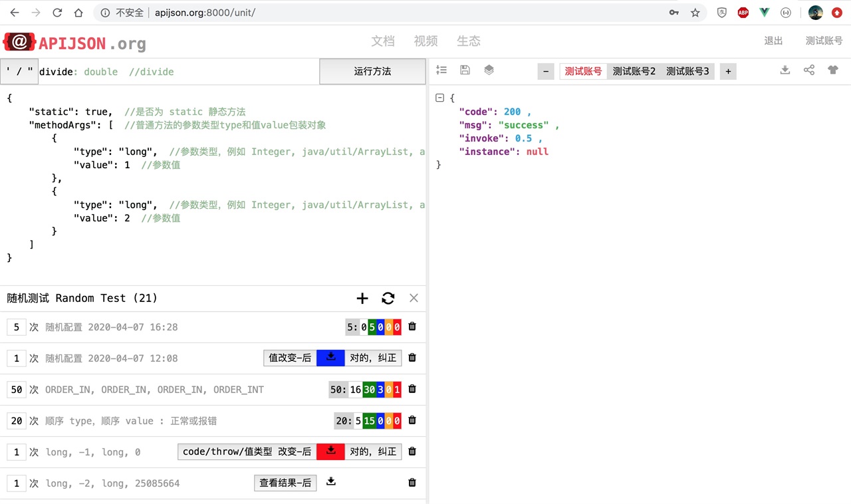The width and height of the screenshot is (851, 504).
Task: Click the layers stack icon
Action: point(489,70)
